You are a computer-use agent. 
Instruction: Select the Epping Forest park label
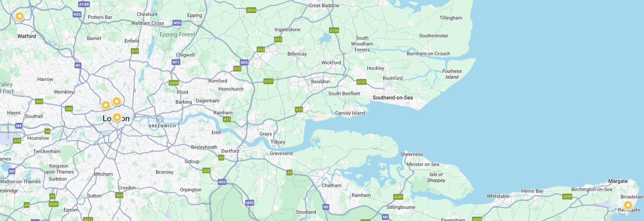coord(177,35)
